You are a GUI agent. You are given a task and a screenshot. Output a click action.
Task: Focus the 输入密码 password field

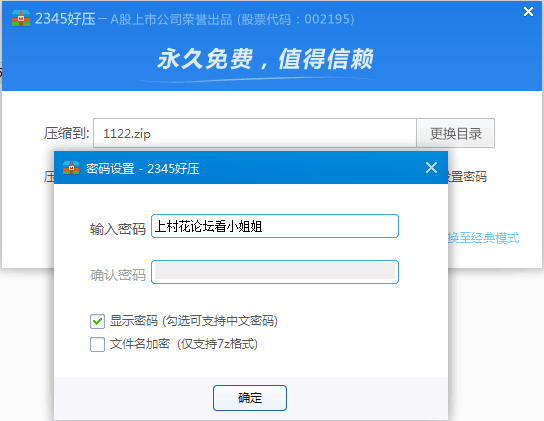(x=275, y=226)
